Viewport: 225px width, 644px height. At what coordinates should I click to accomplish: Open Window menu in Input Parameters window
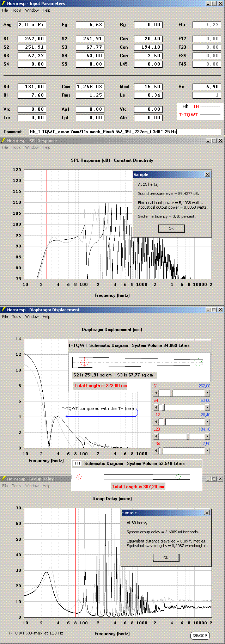click(32, 10)
